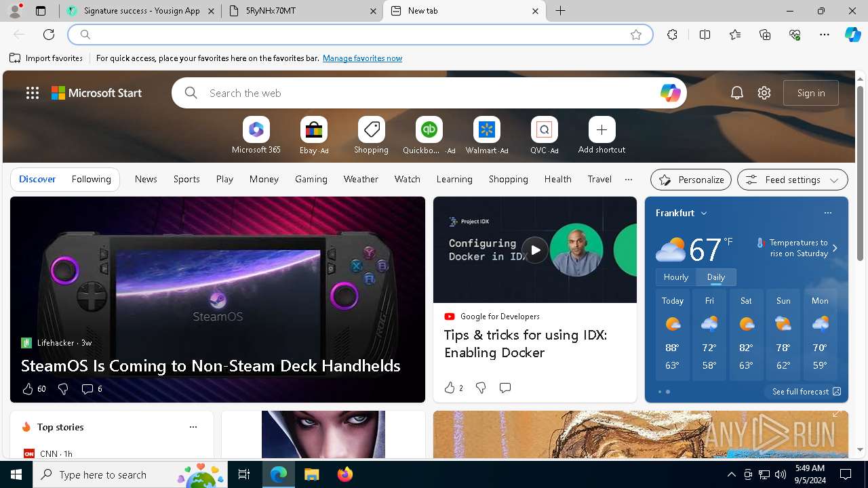Viewport: 868px width, 488px height.
Task: Open the News feed category
Action: pyautogui.click(x=146, y=179)
